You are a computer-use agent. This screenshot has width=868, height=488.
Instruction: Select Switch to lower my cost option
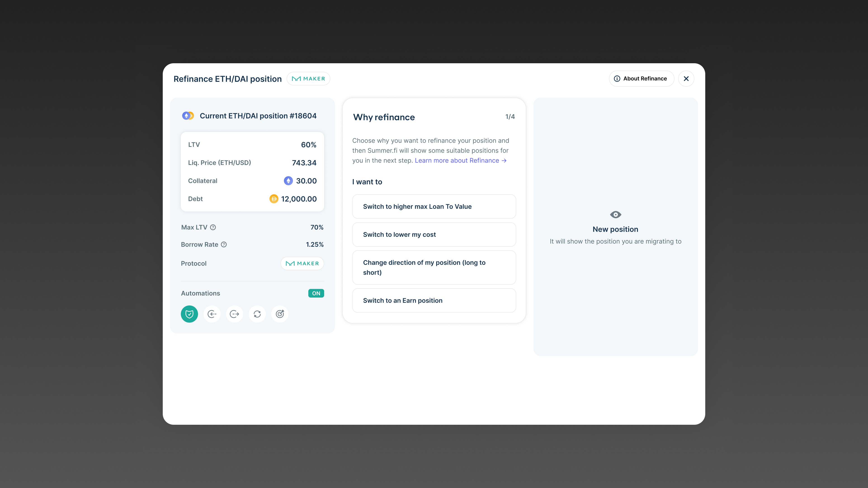[434, 235]
